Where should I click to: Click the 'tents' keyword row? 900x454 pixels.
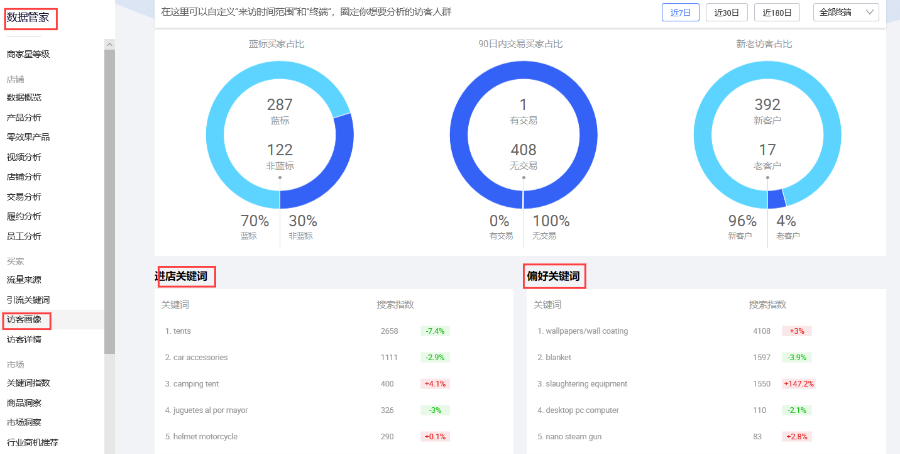(182, 330)
